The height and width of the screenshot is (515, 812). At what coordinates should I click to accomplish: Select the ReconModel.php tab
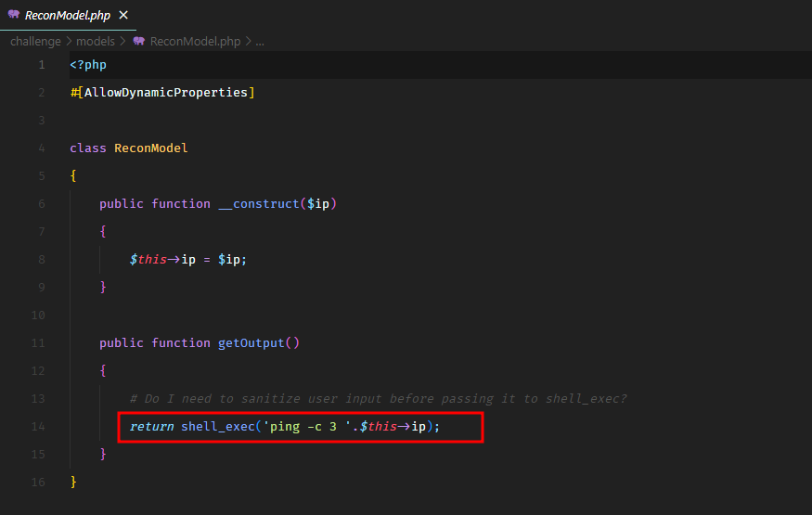[x=67, y=16]
